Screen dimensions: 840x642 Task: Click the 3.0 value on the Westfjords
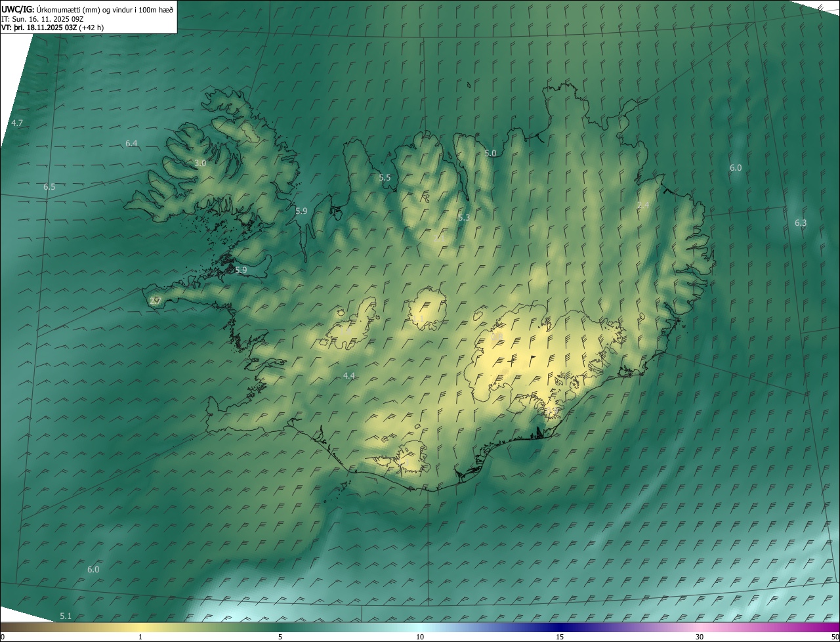pos(200,163)
